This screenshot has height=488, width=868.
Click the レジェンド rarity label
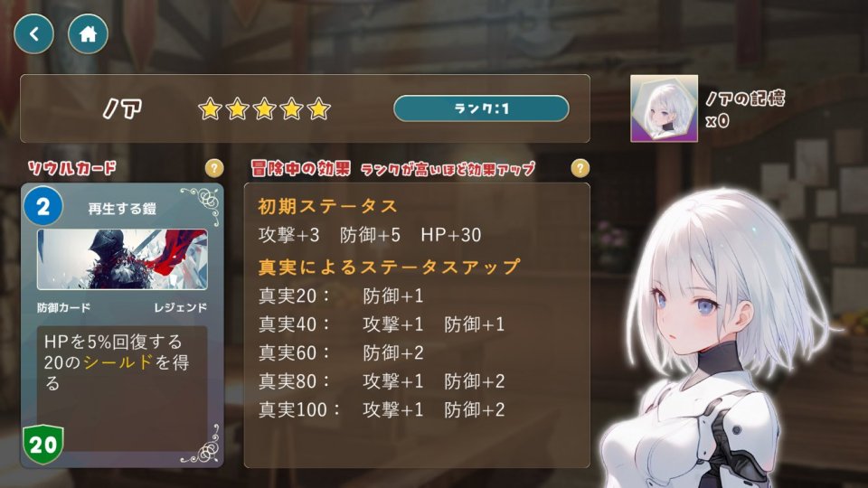[x=181, y=307]
